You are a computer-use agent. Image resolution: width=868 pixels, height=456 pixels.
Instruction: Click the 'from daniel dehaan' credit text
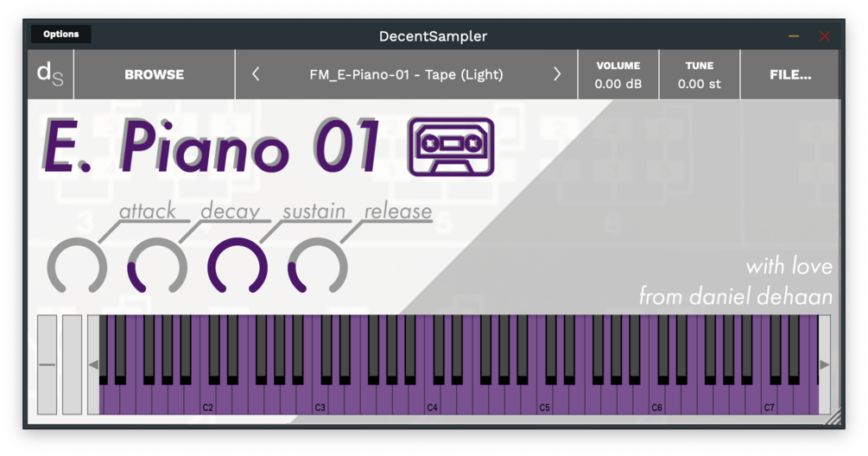click(736, 296)
